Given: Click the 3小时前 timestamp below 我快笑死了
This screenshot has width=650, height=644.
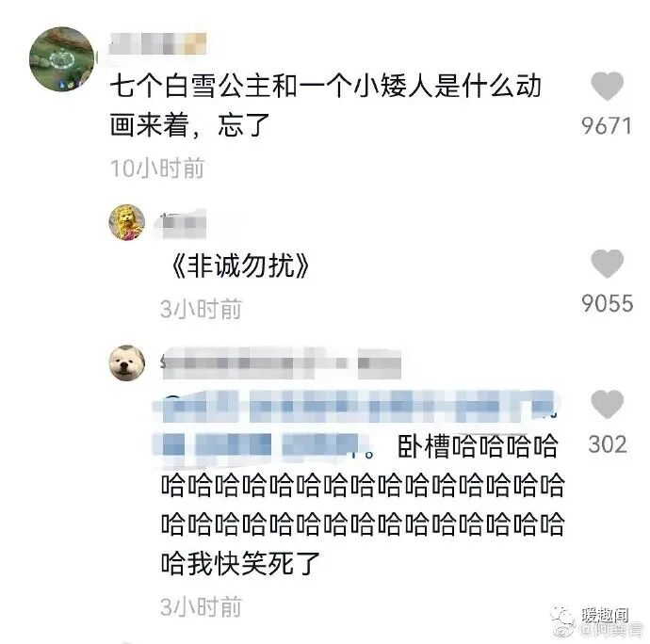Looking at the screenshot, I should click(x=201, y=607).
